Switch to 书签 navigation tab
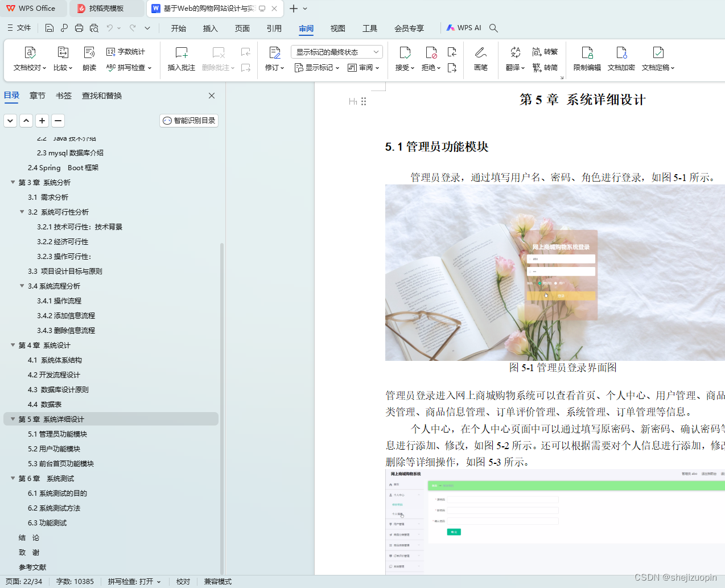The height and width of the screenshot is (588, 725). [64, 96]
